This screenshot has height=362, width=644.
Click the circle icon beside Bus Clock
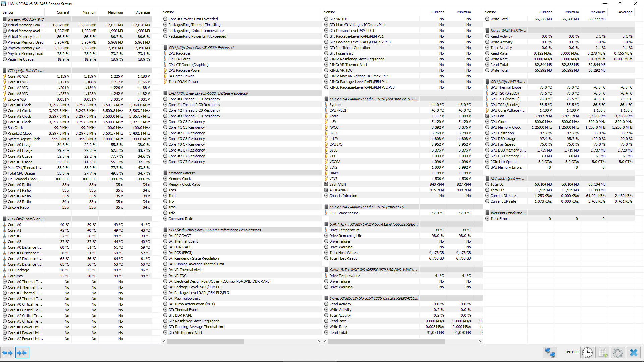click(x=5, y=128)
